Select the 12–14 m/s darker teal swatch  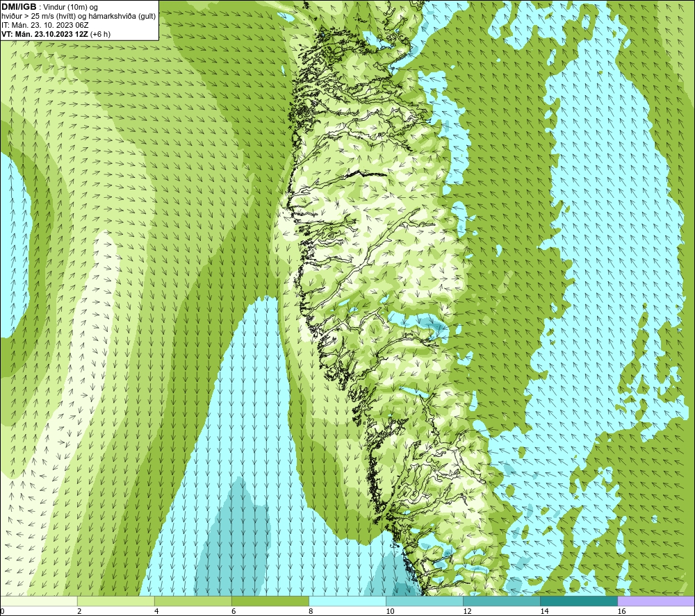[502, 601]
